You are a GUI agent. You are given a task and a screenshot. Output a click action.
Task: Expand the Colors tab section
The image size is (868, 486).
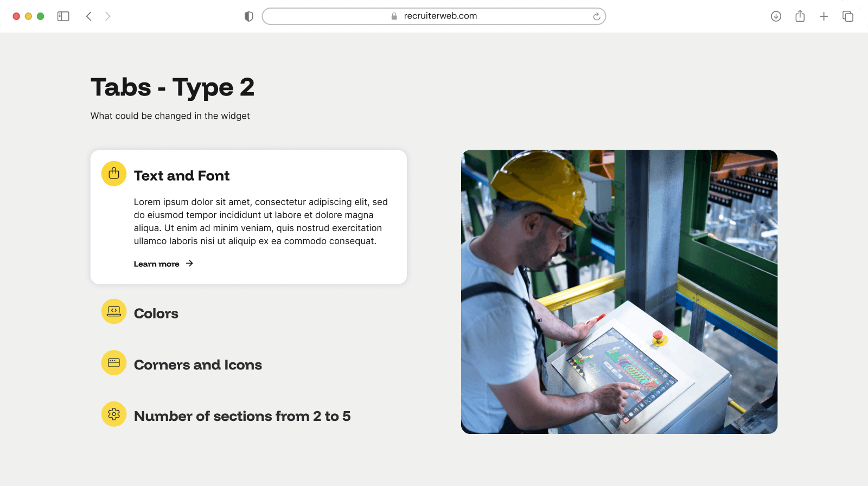156,314
